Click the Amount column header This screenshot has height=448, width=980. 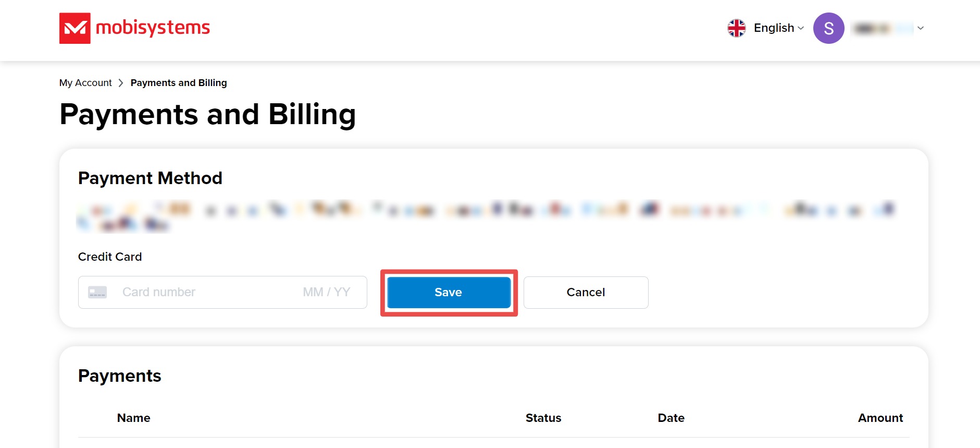pyautogui.click(x=880, y=418)
